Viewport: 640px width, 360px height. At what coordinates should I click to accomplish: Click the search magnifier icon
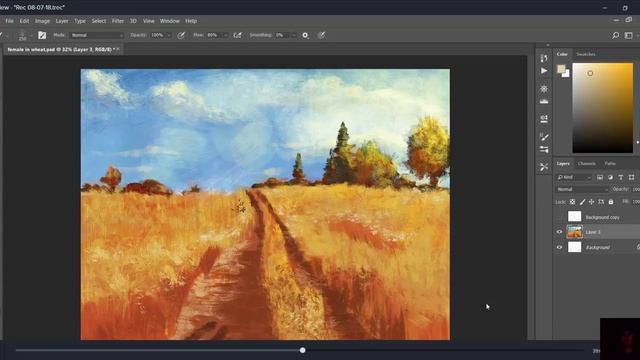pyautogui.click(x=616, y=36)
